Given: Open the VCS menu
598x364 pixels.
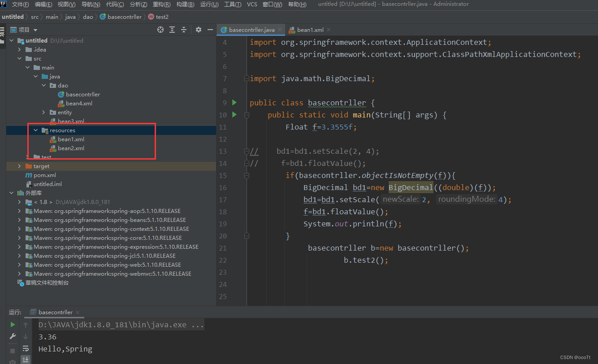Looking at the screenshot, I should (x=252, y=4).
